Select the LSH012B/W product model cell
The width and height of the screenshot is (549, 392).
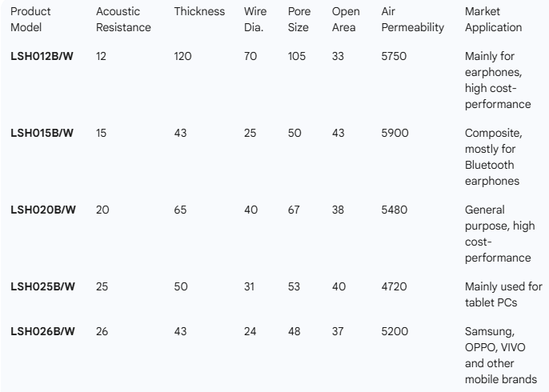point(42,57)
